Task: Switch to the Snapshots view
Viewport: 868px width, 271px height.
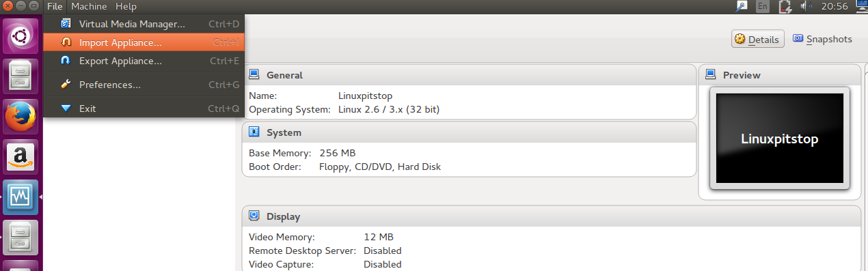Action: click(822, 39)
